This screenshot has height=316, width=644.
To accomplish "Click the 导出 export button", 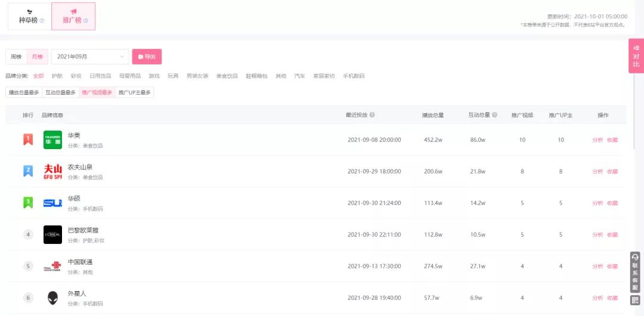I will (147, 57).
